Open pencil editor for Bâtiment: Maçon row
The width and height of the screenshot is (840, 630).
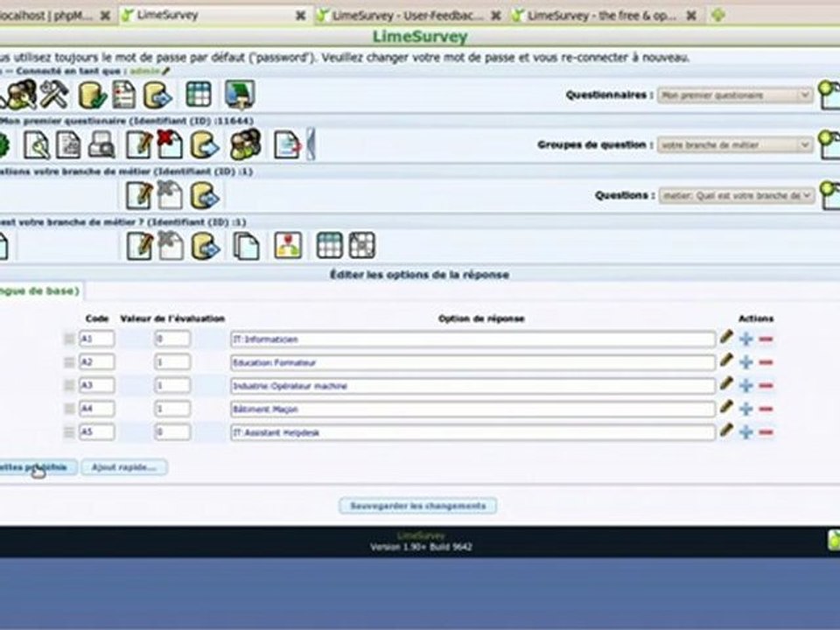[726, 408]
